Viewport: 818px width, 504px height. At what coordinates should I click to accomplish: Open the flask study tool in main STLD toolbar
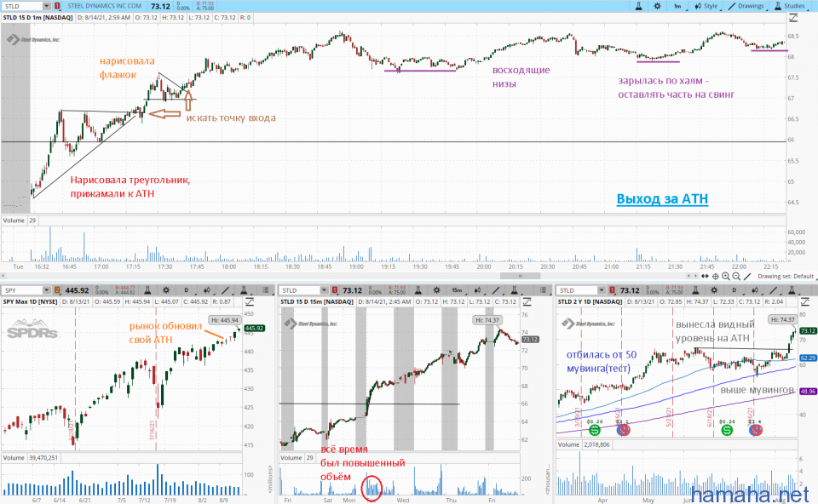tap(638, 6)
